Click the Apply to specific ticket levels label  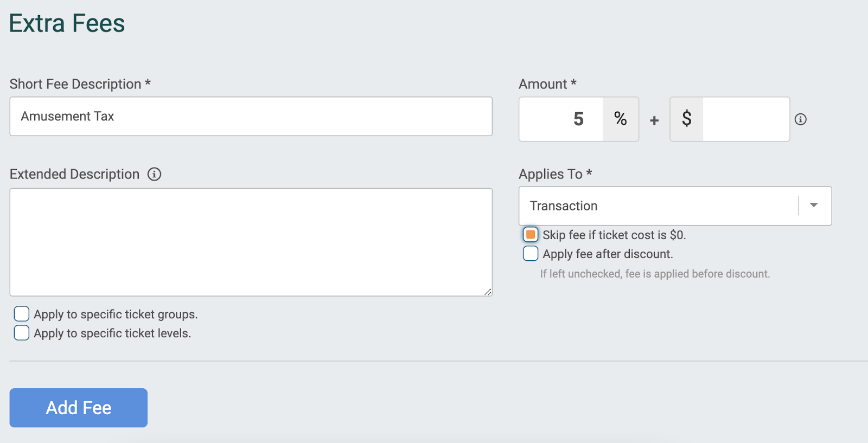tap(112, 333)
